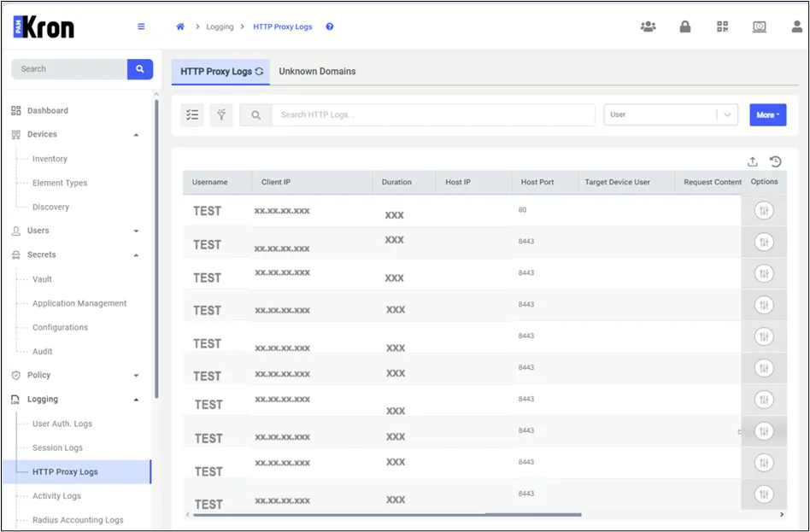Open the QR code icon in top bar

click(x=722, y=26)
